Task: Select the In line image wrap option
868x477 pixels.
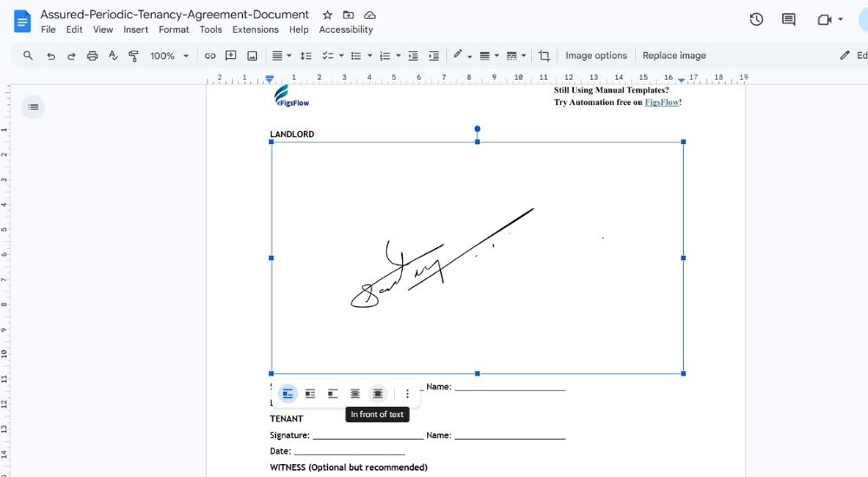Action: 287,394
